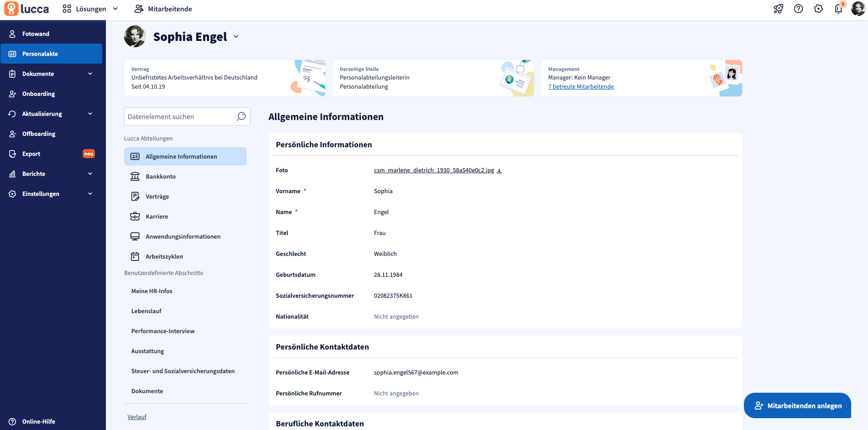
Task: Open Export in the sidebar
Action: tap(51, 154)
